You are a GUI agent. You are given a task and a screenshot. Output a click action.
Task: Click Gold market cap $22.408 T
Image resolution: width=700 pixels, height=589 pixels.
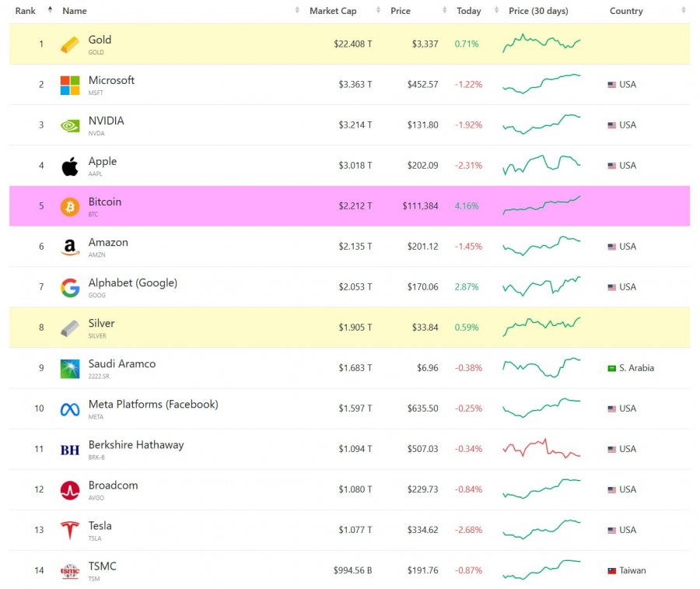352,44
